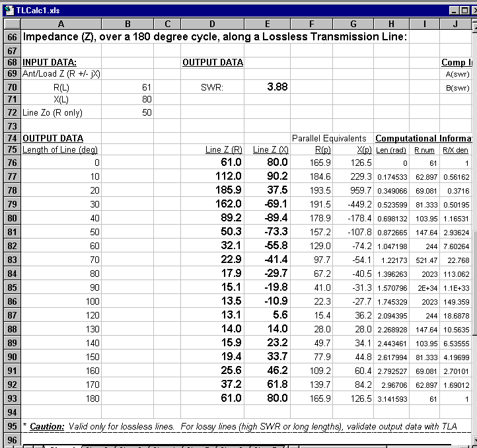Image resolution: width=477 pixels, height=448 pixels.
Task: Click the Len (rad) value 1.570796
Action: (392, 288)
